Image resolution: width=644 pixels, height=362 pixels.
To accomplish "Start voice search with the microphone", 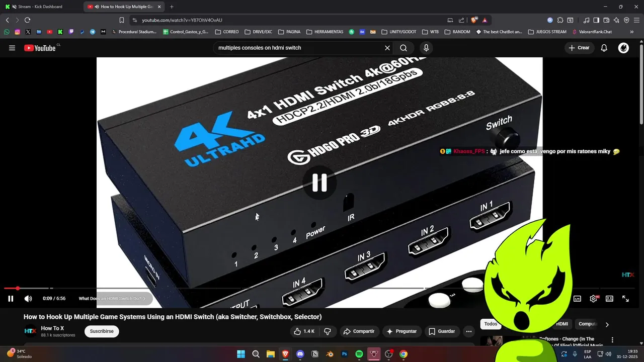I will click(x=426, y=48).
